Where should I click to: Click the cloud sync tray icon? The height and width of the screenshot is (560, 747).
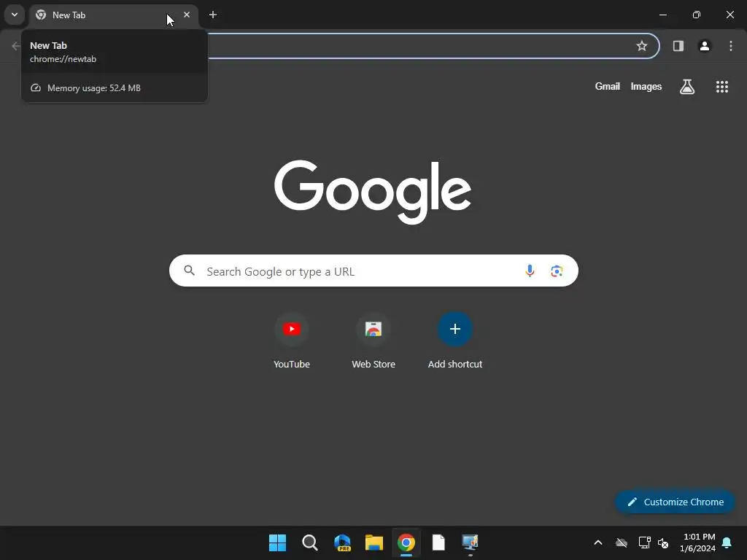(622, 542)
